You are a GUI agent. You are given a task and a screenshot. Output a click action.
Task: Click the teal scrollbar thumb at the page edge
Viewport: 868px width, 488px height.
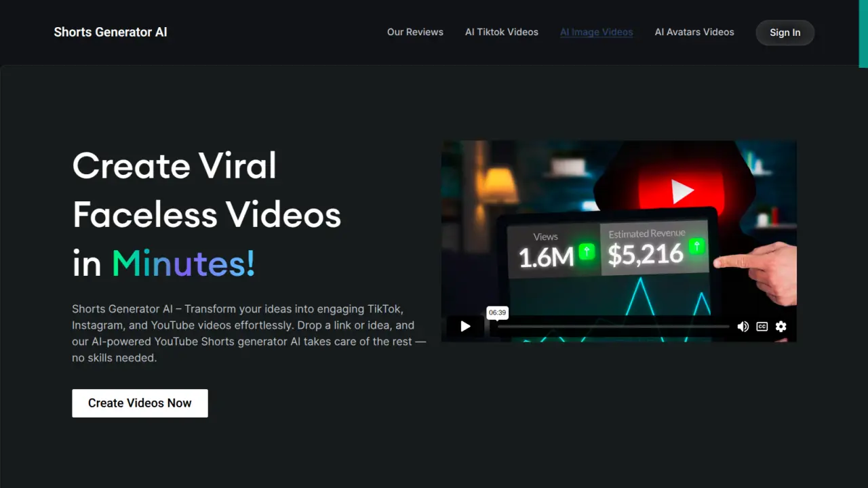click(863, 33)
